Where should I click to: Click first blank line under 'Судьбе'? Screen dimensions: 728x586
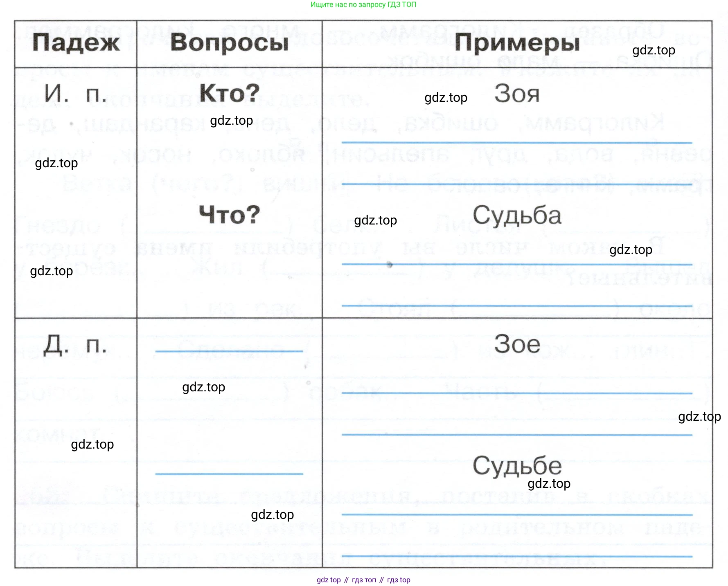517,514
